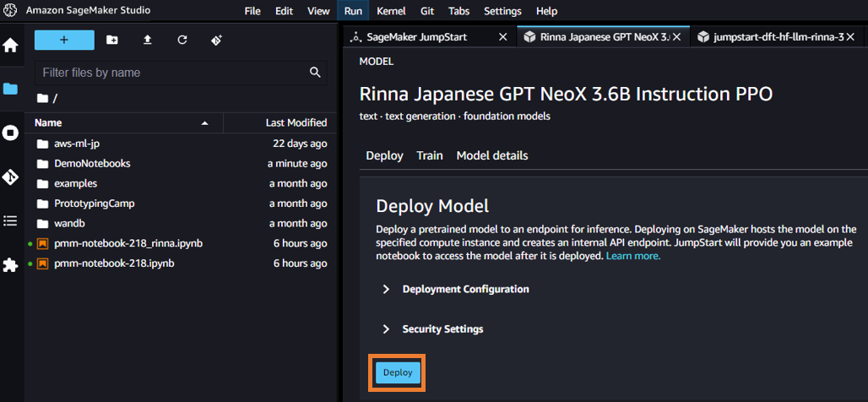Screen dimensions: 868x402
Task: Open the Kernel menu
Action: (391, 11)
